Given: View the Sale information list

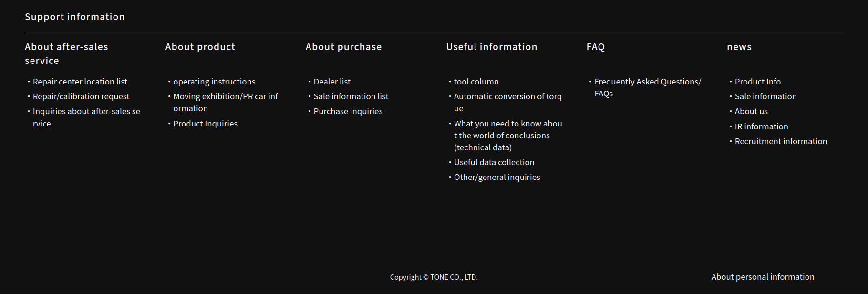Looking at the screenshot, I should [x=351, y=96].
